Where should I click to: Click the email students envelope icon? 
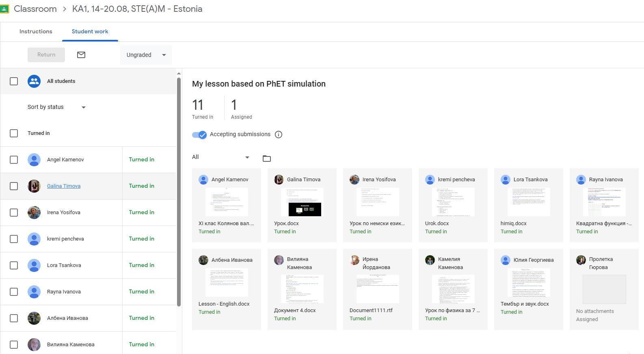pos(81,55)
